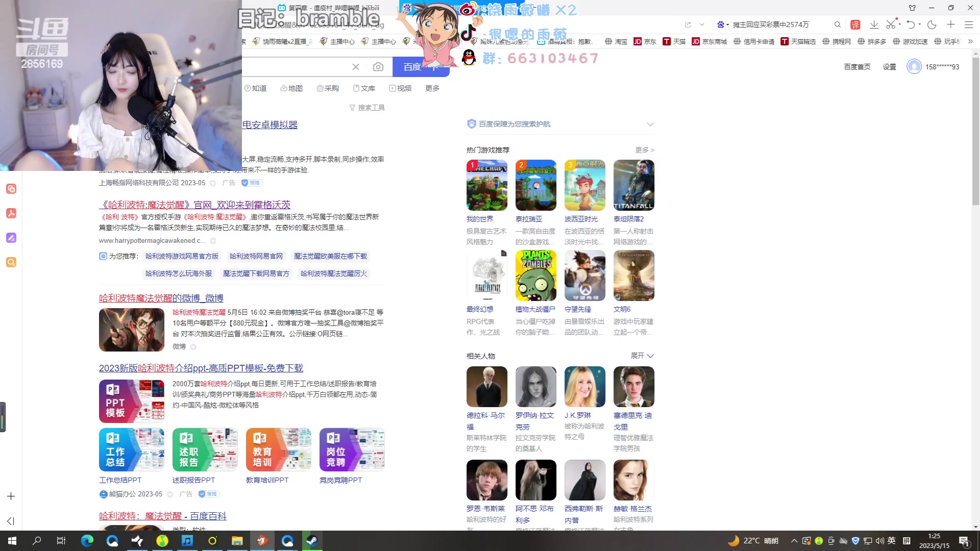
Task: Open the Baidu paw search engine selector
Action: pos(722,24)
